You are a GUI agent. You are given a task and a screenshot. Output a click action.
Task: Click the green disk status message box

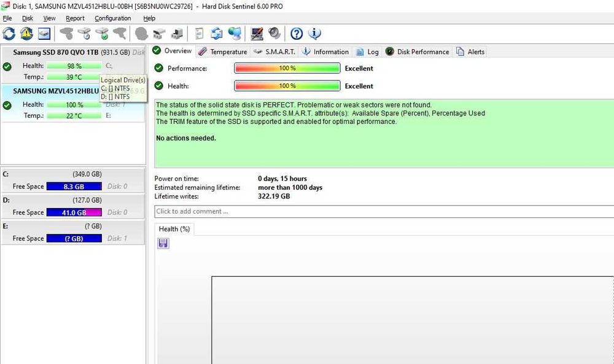click(x=384, y=133)
